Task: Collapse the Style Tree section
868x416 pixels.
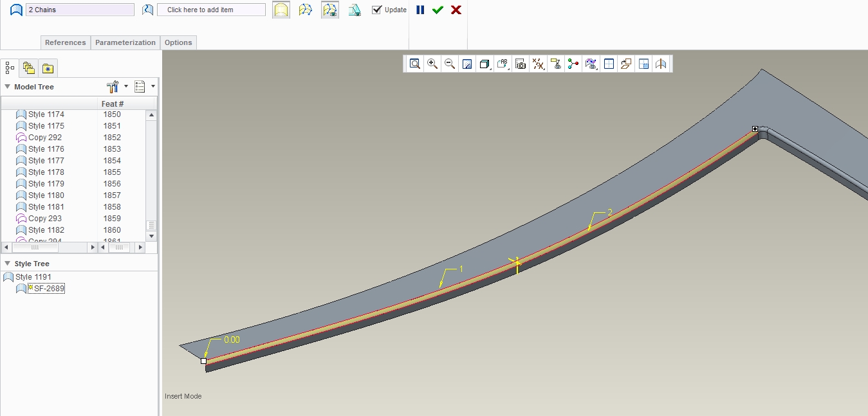Action: pyautogui.click(x=7, y=264)
